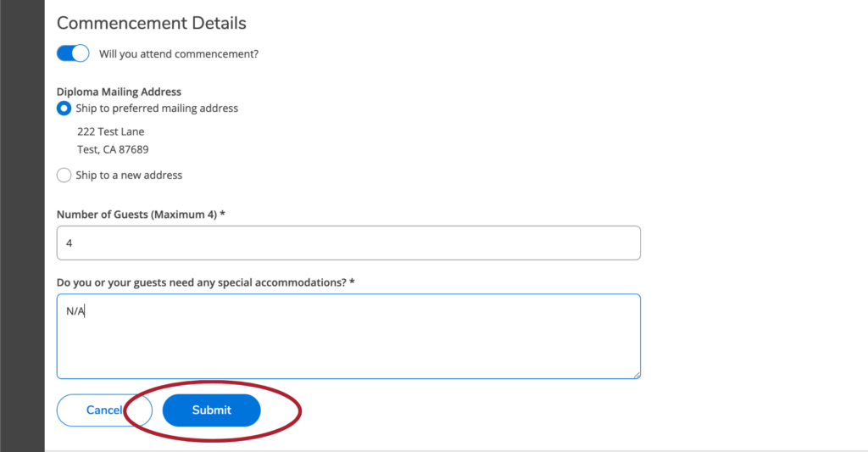Click the "Number of Guests (Maximum 4)" label
868x452 pixels.
point(141,215)
